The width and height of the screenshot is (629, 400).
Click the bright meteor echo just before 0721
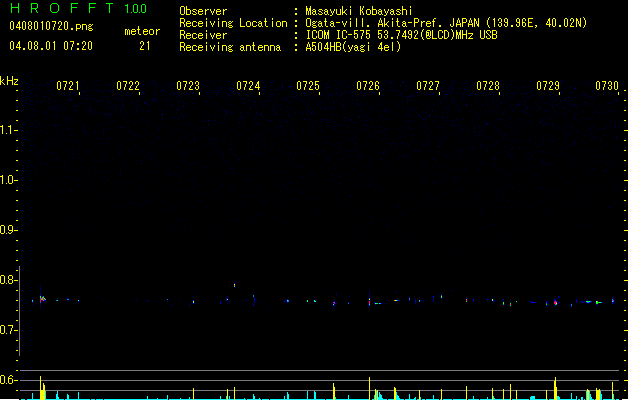coord(43,299)
